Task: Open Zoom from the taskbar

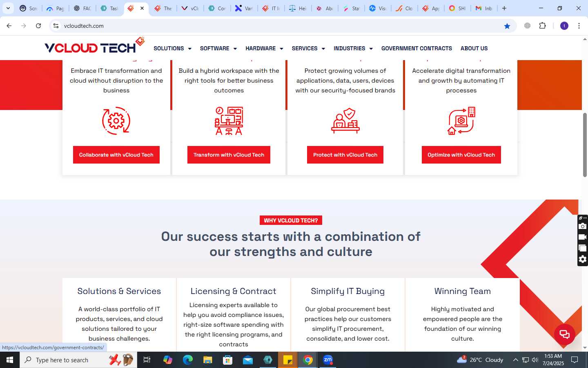Action: click(328, 360)
